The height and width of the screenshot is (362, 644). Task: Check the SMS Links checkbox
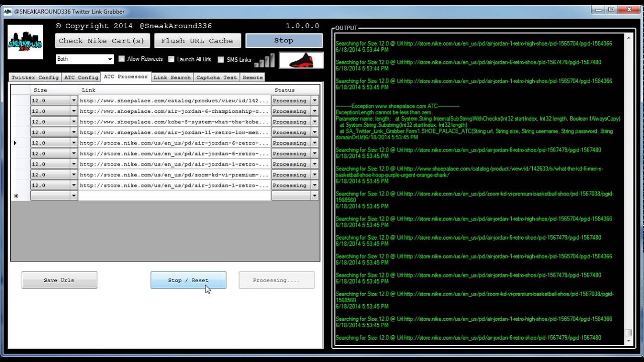pyautogui.click(x=221, y=59)
